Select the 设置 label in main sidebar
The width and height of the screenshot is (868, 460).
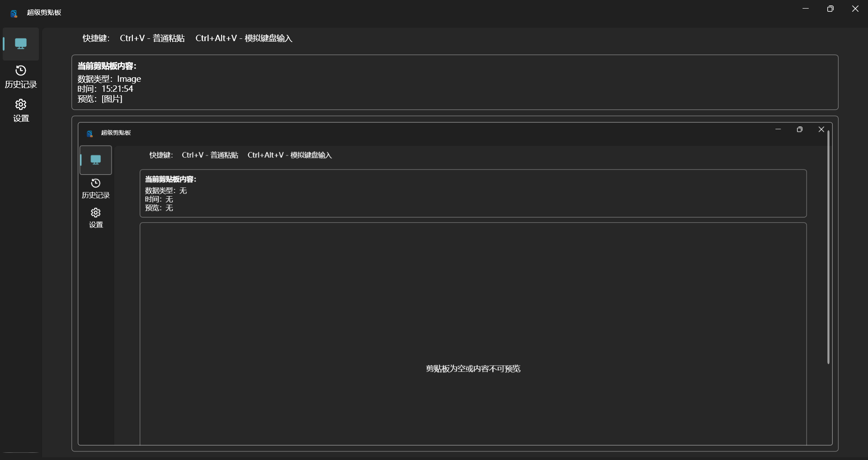coord(21,118)
